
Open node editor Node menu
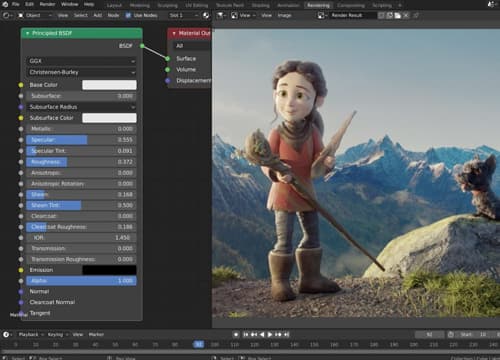tap(113, 15)
